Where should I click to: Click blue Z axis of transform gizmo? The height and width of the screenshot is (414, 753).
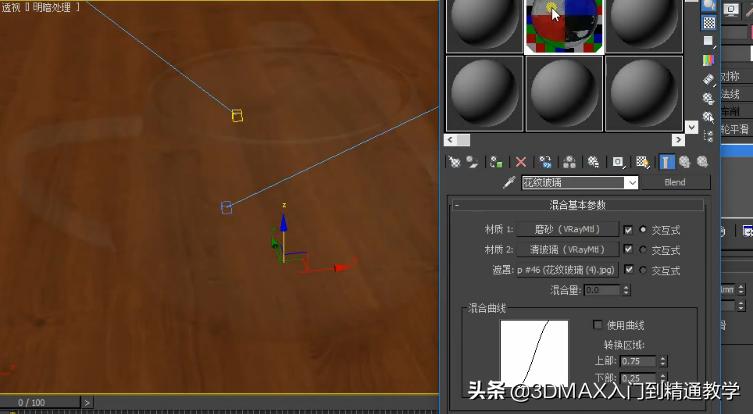[283, 226]
